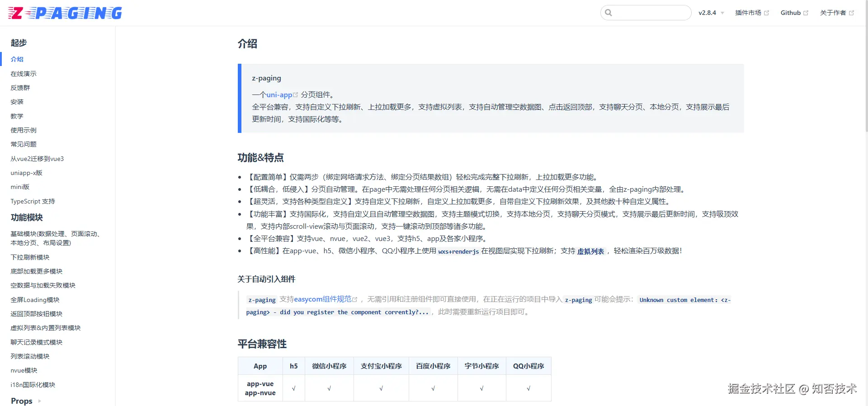
Task: Click the external-link icon beside 插件市场
Action: click(766, 13)
